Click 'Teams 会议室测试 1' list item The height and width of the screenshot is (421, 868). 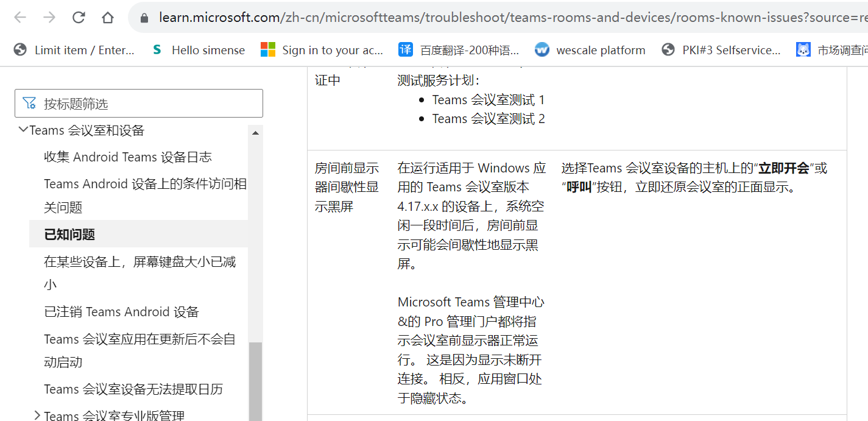[x=489, y=100]
